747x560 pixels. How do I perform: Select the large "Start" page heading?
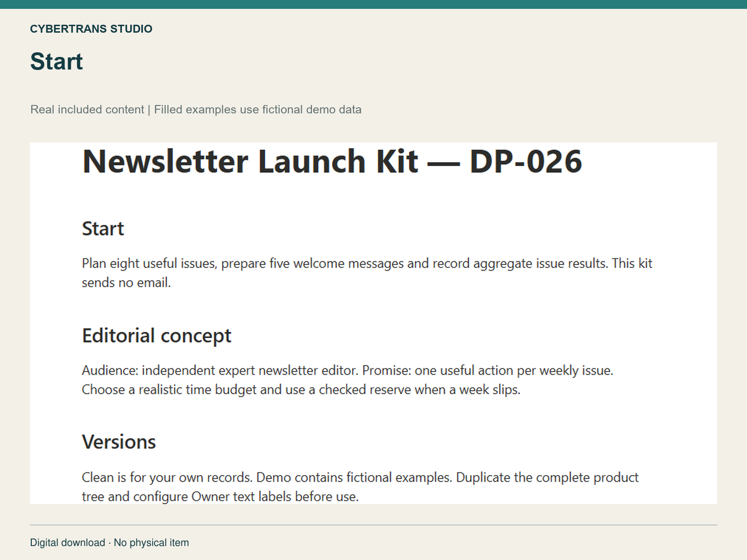[x=56, y=61]
